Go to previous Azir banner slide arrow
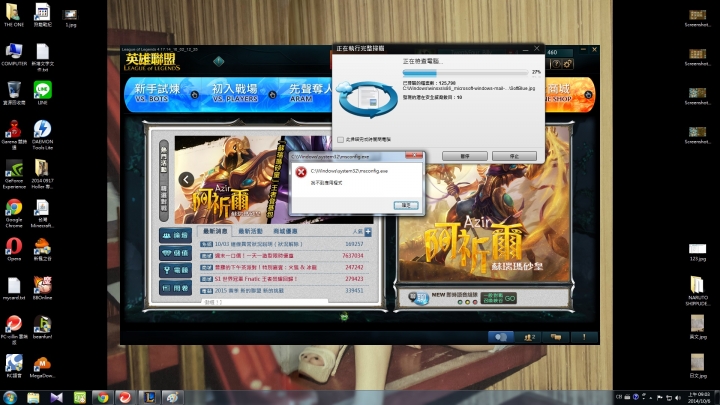 [186, 179]
